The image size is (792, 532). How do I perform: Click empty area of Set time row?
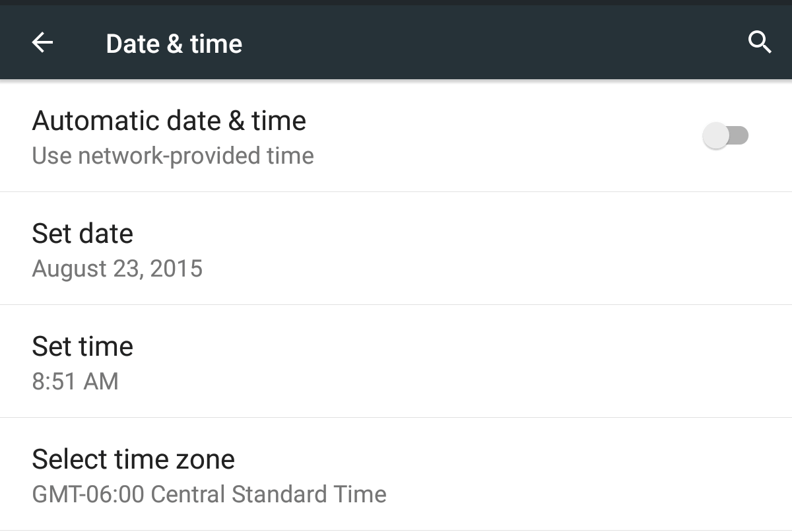click(x=528, y=362)
